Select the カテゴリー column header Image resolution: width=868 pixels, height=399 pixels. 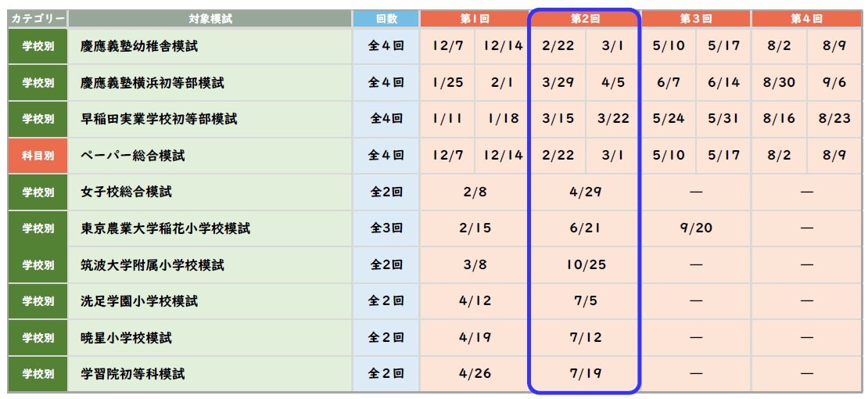click(x=38, y=18)
